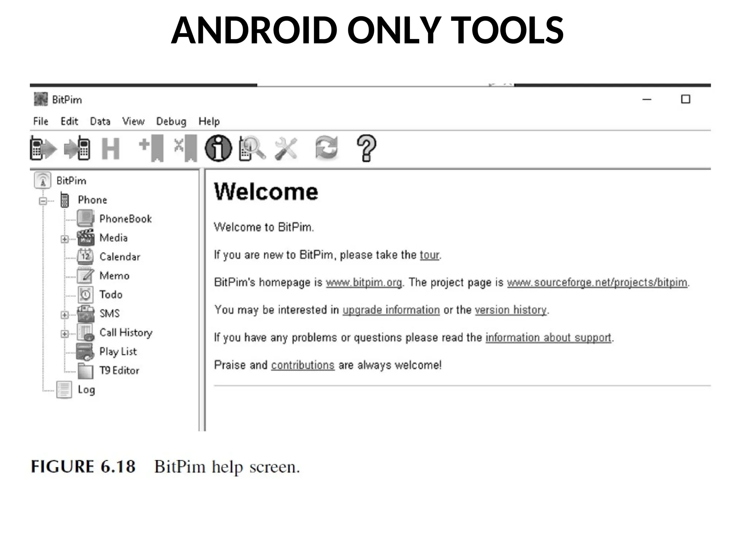Click the PhoneBook book icon
The width and height of the screenshot is (747, 560).
point(86,218)
